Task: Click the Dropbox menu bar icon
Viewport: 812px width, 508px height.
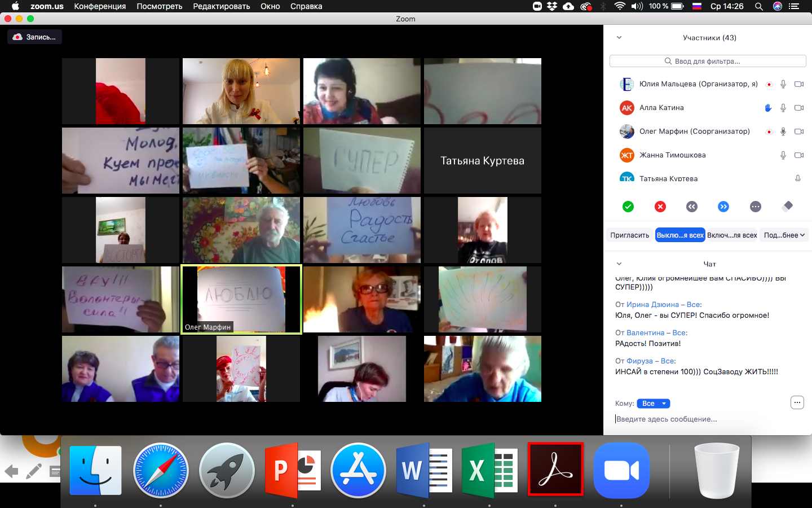Action: (x=552, y=6)
